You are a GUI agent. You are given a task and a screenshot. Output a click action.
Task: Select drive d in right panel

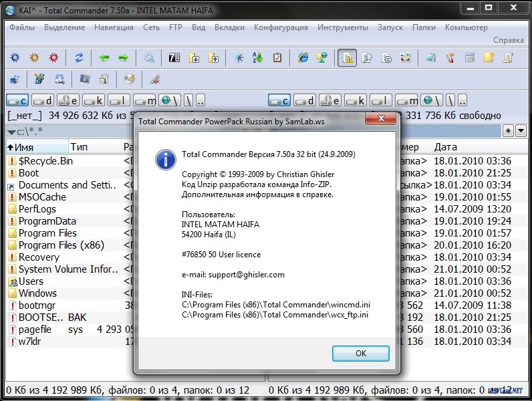pyautogui.click(x=305, y=100)
